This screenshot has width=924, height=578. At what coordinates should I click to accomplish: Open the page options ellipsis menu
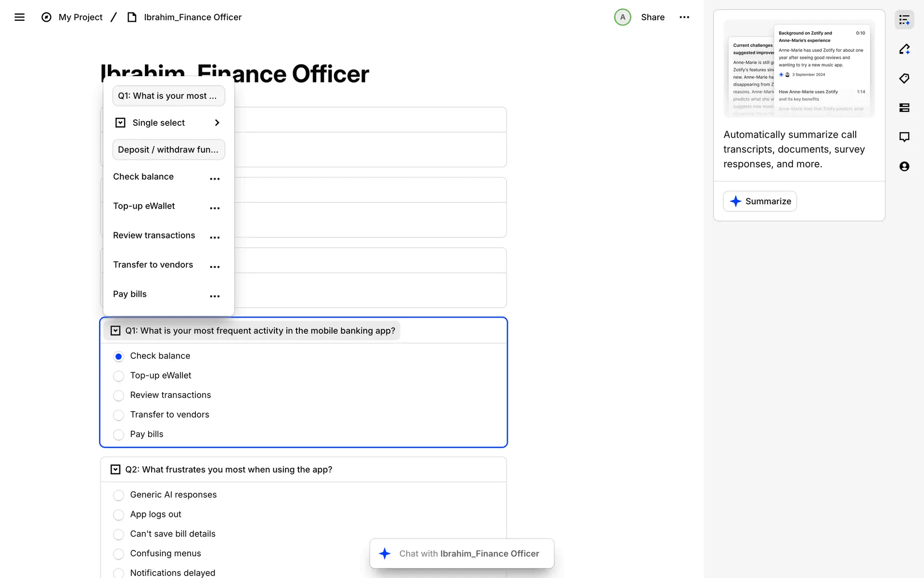[x=684, y=17]
